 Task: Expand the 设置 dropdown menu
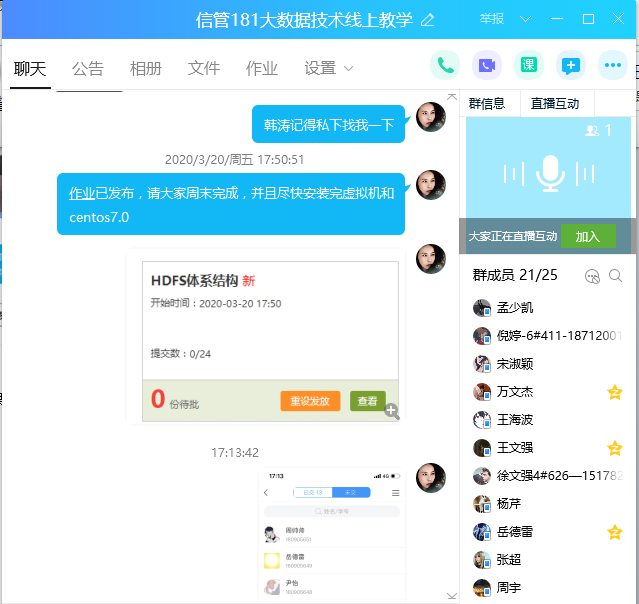[x=329, y=69]
